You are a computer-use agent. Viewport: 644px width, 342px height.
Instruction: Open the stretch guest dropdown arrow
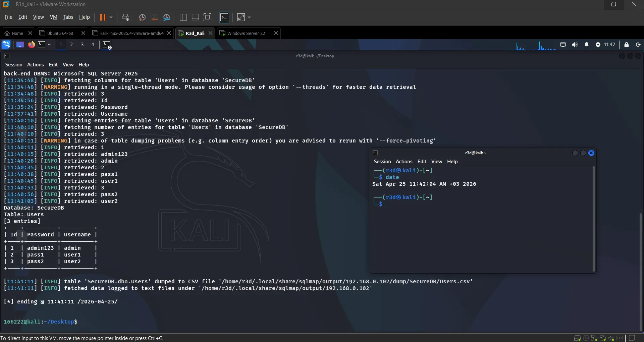pos(249,17)
